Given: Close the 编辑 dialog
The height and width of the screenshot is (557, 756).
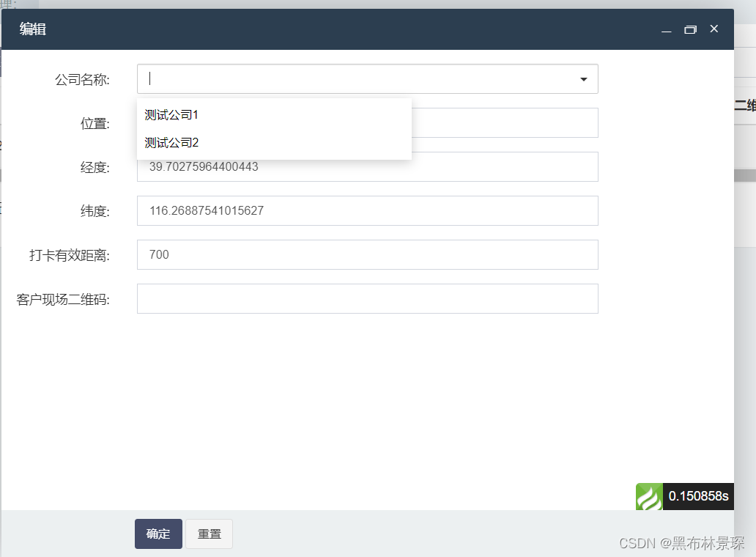Looking at the screenshot, I should tap(714, 29).
